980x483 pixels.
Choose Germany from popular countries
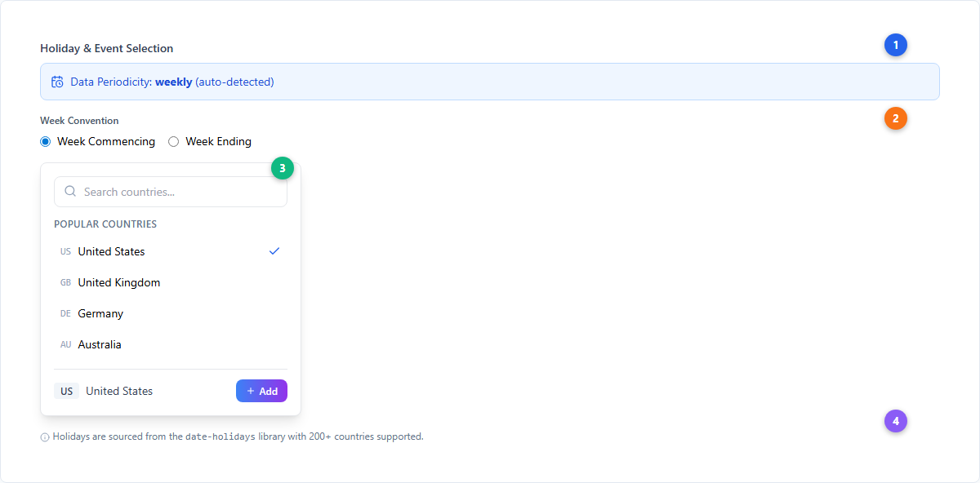coord(171,313)
